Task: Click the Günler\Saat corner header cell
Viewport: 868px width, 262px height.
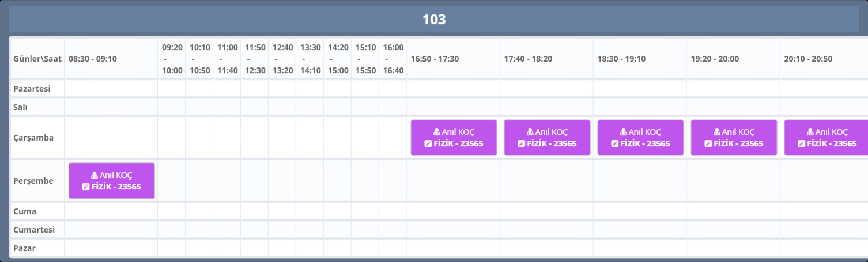Action: [x=37, y=59]
